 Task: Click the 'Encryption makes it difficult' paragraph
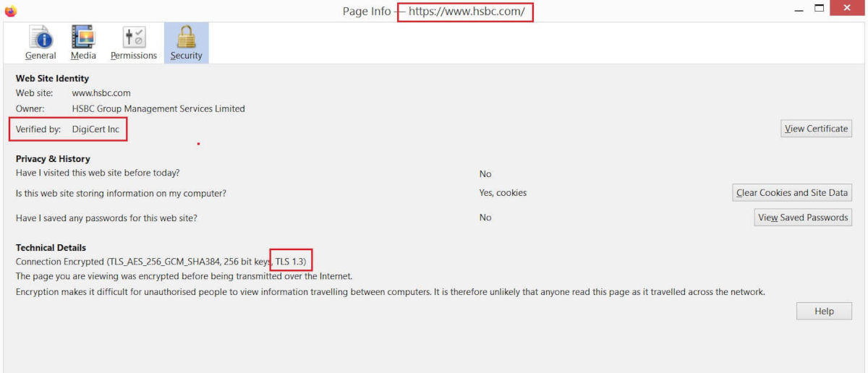(x=391, y=292)
